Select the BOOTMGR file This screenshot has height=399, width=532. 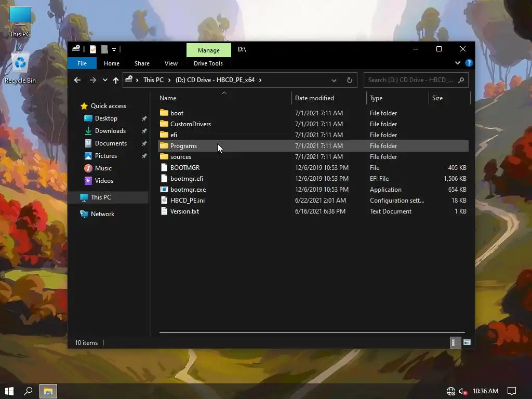313,168
